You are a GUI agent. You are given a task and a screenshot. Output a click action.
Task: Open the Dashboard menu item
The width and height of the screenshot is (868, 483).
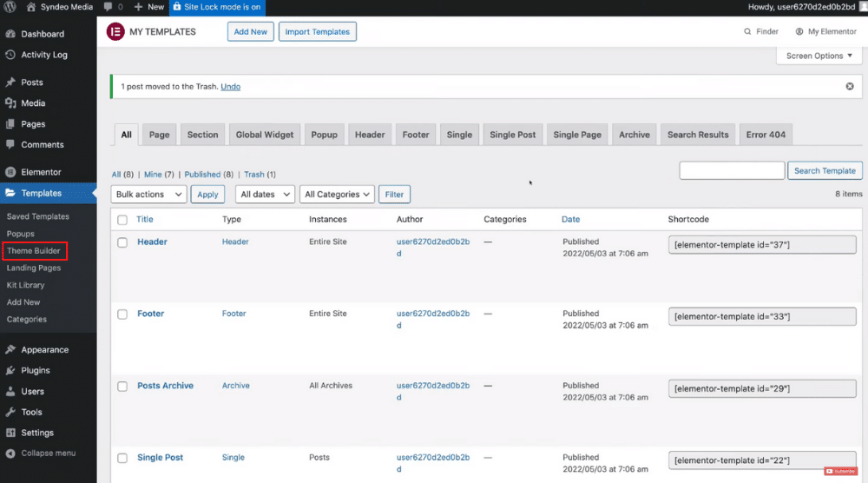tap(43, 34)
